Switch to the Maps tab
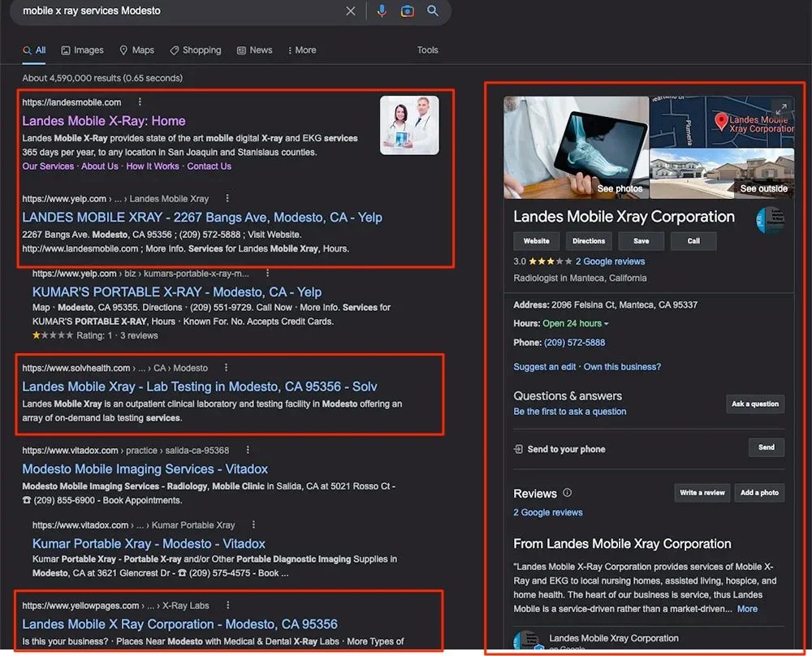Viewport: 812px width, 656px height. point(136,50)
